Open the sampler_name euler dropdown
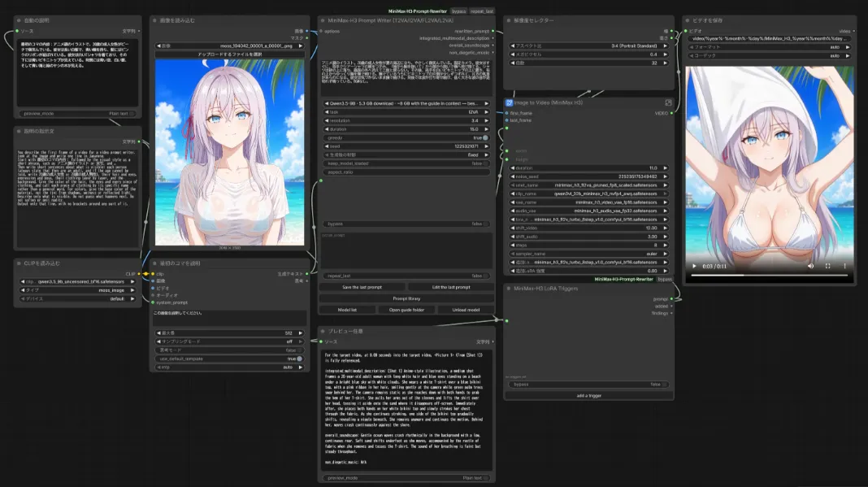Viewport: 868px width, 487px height. [x=588, y=254]
